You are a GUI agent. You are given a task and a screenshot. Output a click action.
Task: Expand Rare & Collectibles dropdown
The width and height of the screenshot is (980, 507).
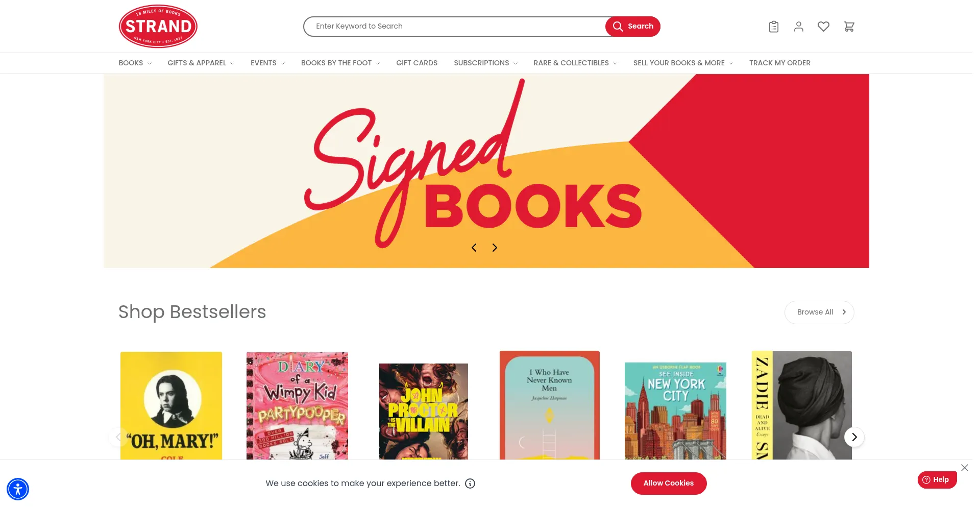pyautogui.click(x=575, y=63)
